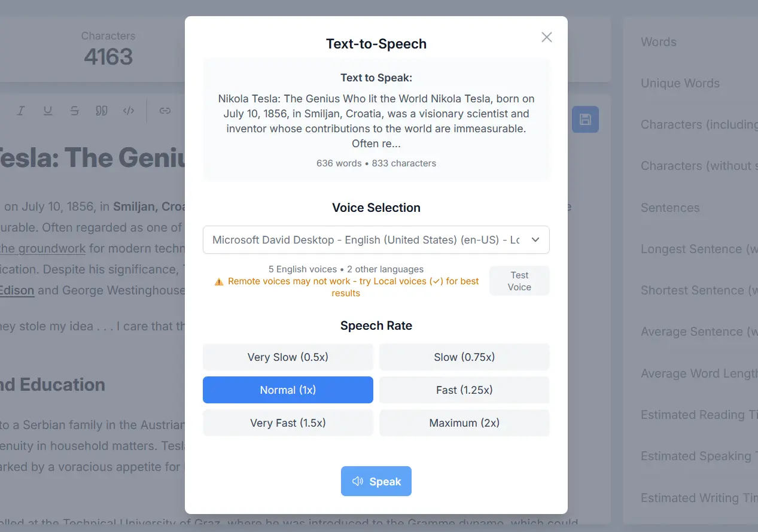Select the Fast (1.25x) speech rate
758x532 pixels.
(464, 390)
